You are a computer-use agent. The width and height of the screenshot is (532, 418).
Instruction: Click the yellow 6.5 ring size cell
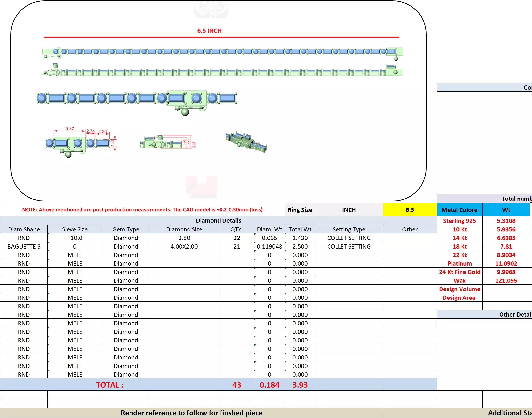(409, 210)
